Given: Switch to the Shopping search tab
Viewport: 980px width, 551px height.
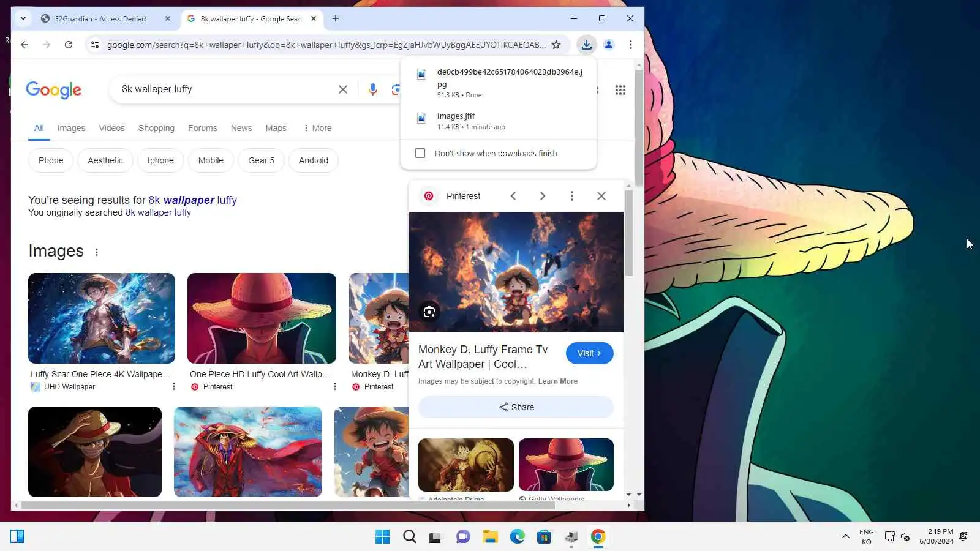Looking at the screenshot, I should coord(156,128).
